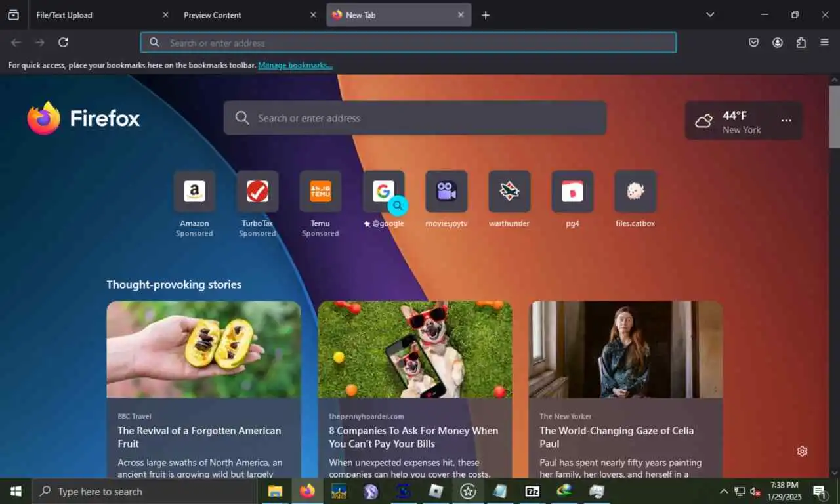Open a new tab with plus button
The height and width of the screenshot is (504, 840).
tap(486, 15)
